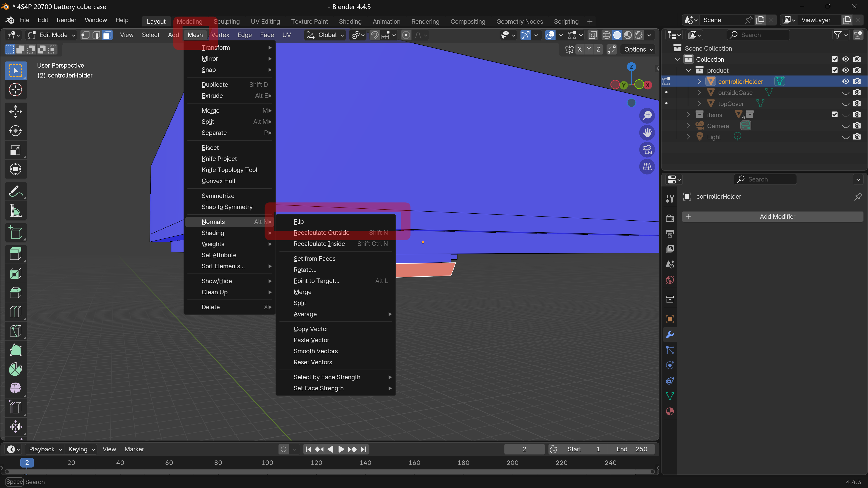Click the Zoom viewport magnifier icon
The height and width of the screenshot is (488, 868).
(x=647, y=116)
